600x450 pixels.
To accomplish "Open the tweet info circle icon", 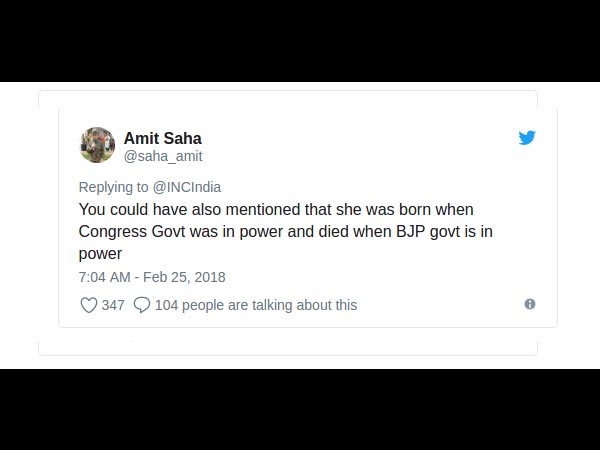I will [530, 304].
